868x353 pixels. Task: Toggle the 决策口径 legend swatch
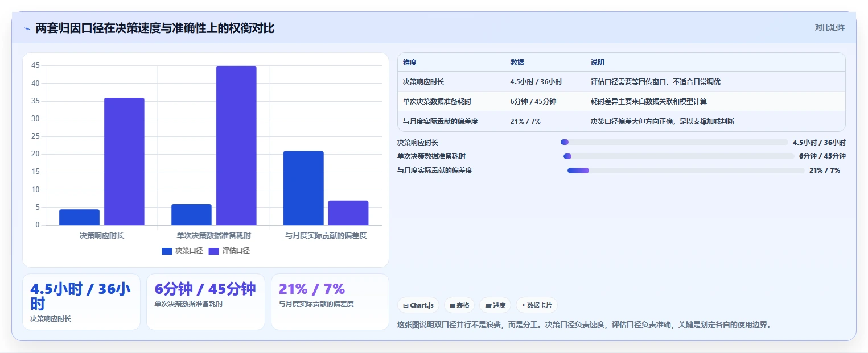click(167, 251)
